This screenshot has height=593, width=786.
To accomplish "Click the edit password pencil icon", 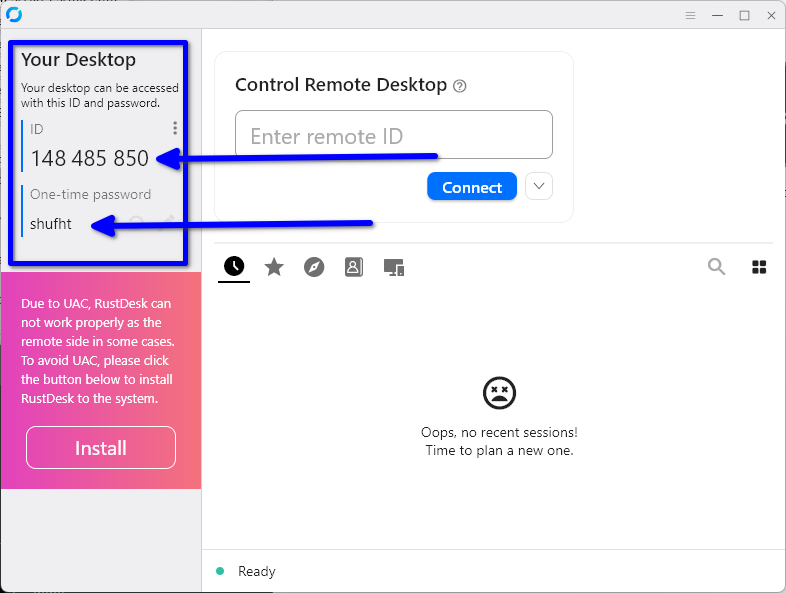I will (168, 223).
